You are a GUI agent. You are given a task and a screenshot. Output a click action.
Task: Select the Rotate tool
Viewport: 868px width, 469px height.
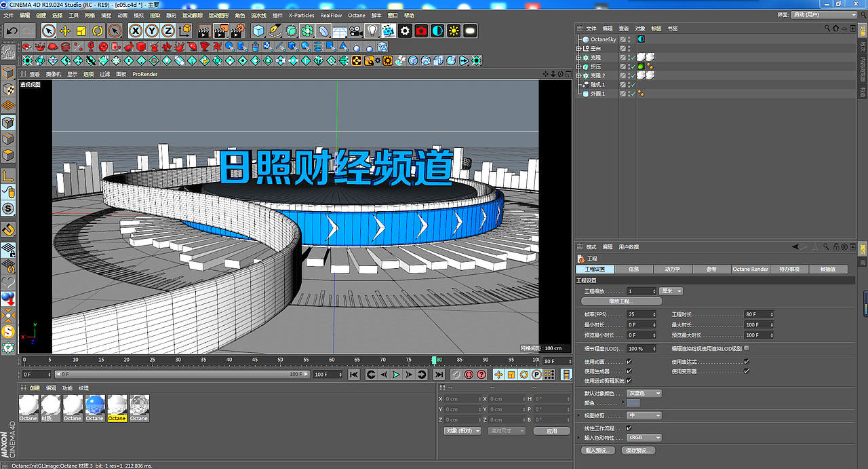[x=98, y=31]
